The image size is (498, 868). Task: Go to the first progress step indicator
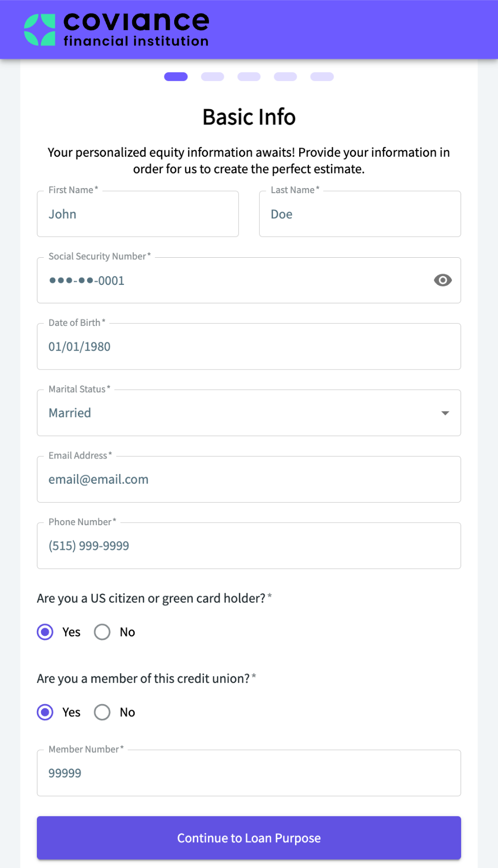pyautogui.click(x=176, y=77)
